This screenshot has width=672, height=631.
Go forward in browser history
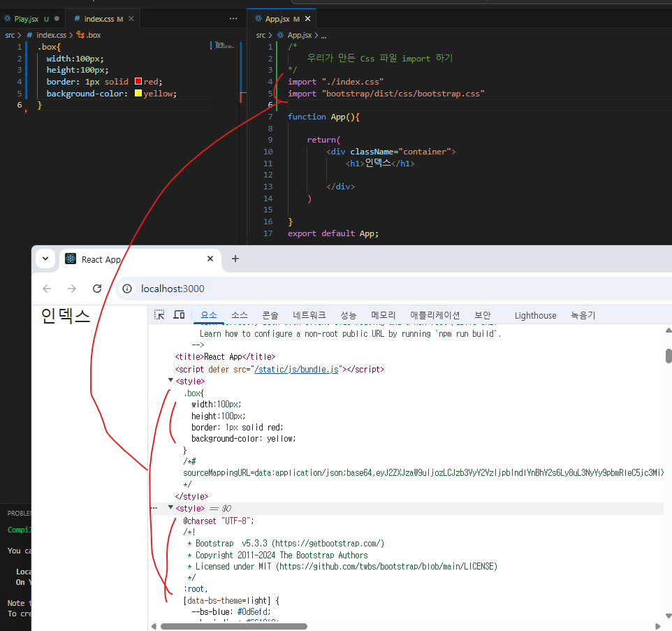[x=72, y=289]
